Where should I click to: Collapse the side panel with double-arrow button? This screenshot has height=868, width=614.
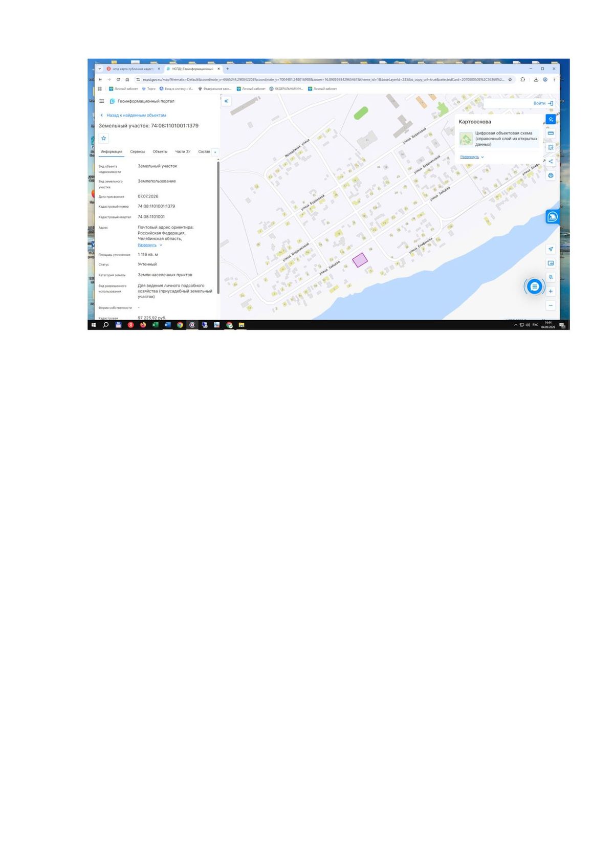coord(226,101)
